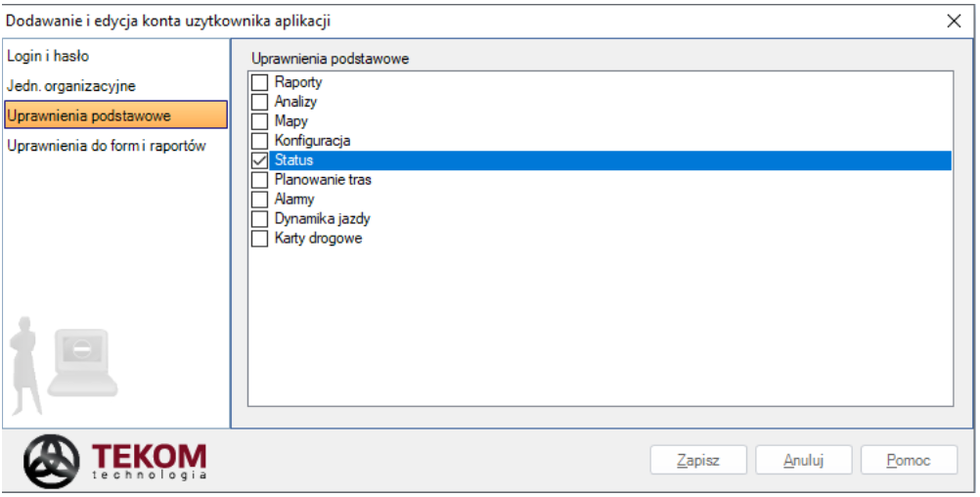The image size is (980, 497).
Task: Check the Alarmy checkbox
Action: [259, 199]
